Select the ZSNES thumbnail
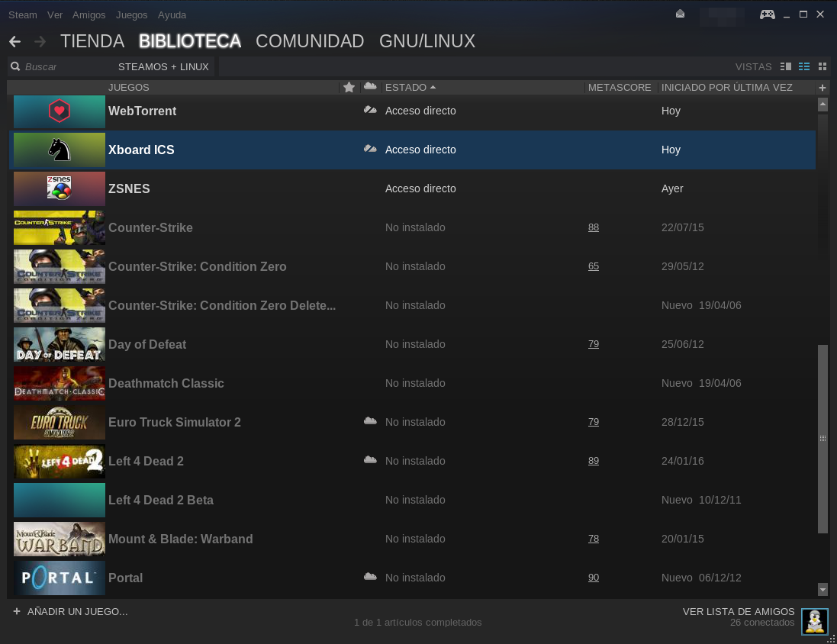This screenshot has width=837, height=644. click(60, 189)
